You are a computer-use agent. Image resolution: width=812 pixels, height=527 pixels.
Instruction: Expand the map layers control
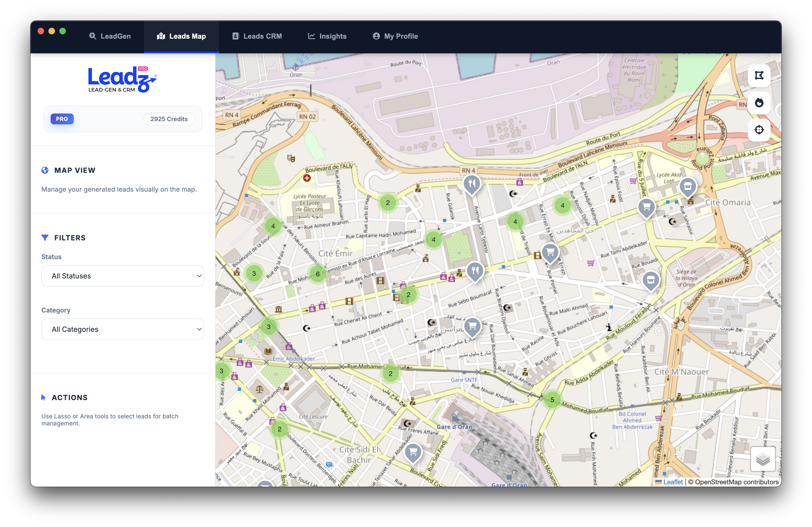(x=762, y=459)
